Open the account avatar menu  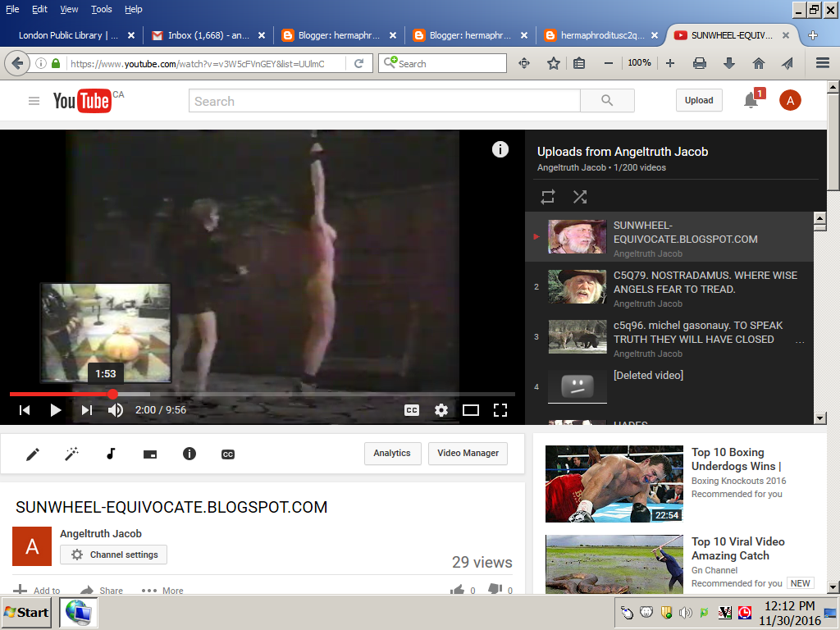(790, 100)
